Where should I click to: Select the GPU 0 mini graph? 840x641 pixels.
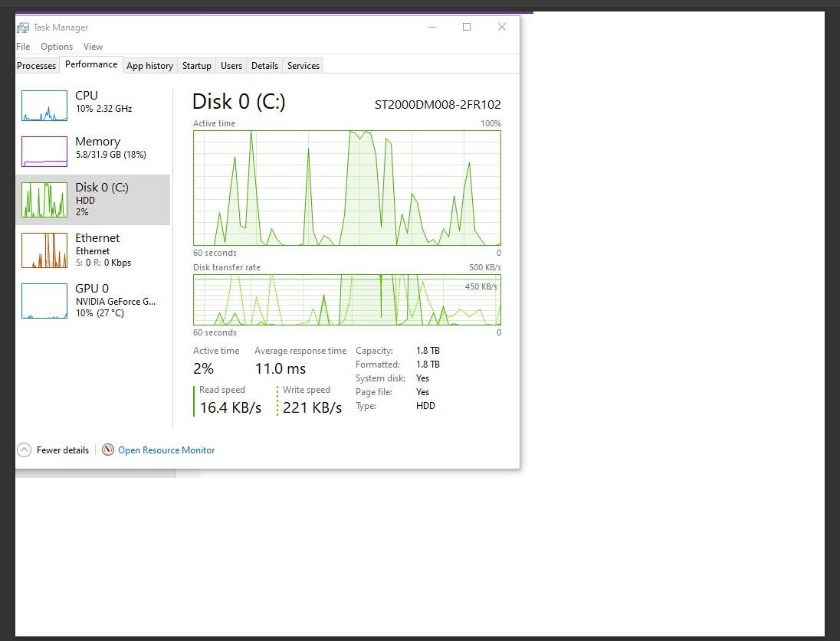click(44, 301)
